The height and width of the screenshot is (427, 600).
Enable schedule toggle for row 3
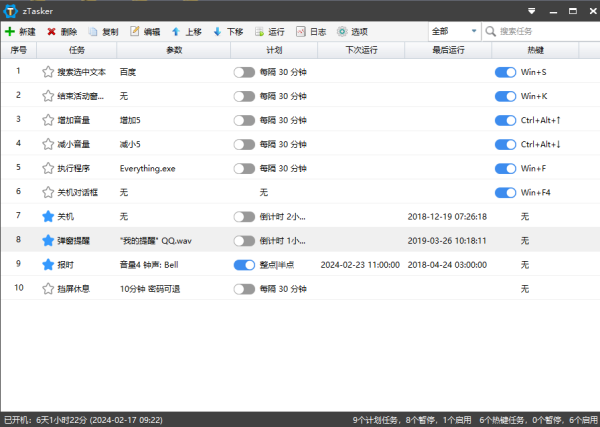(x=244, y=121)
